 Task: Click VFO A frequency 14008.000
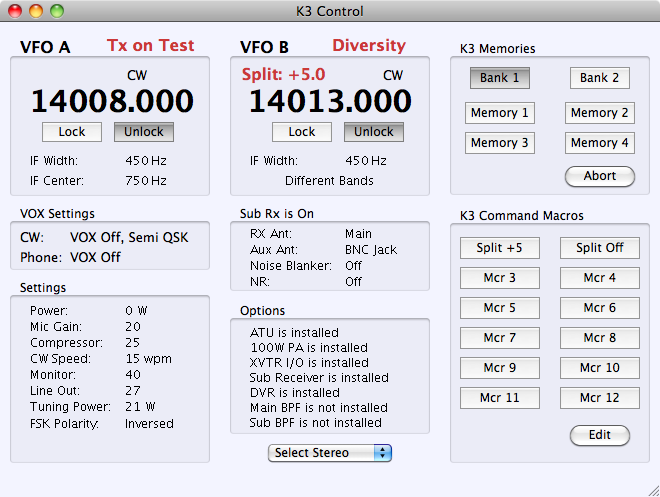click(112, 101)
